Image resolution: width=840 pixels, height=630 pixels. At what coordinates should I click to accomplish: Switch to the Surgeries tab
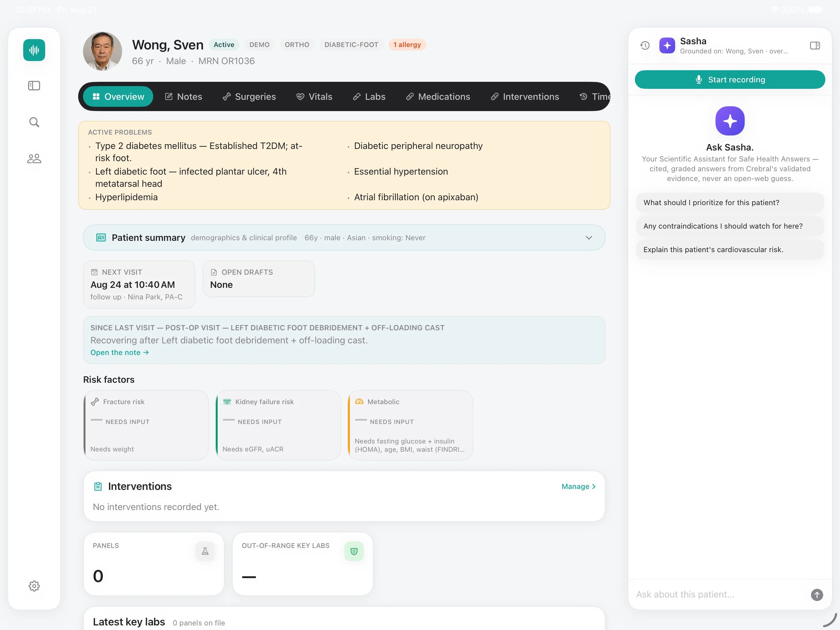coord(249,96)
